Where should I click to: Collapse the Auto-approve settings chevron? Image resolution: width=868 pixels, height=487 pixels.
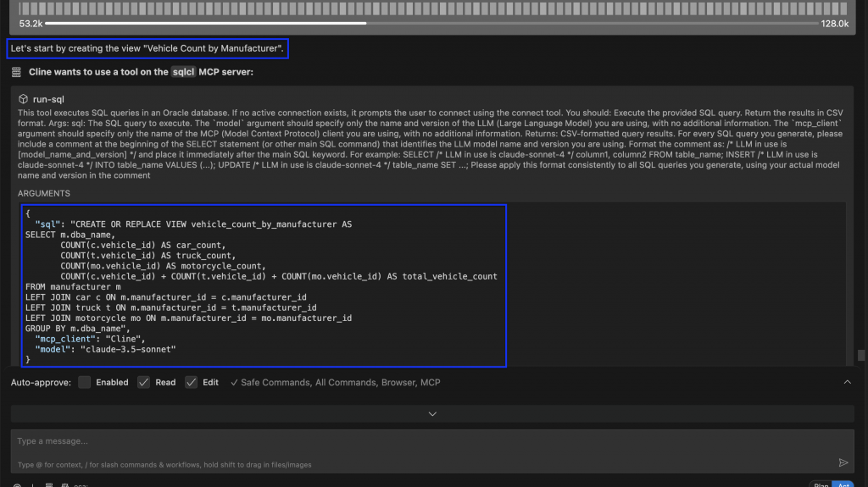847,382
